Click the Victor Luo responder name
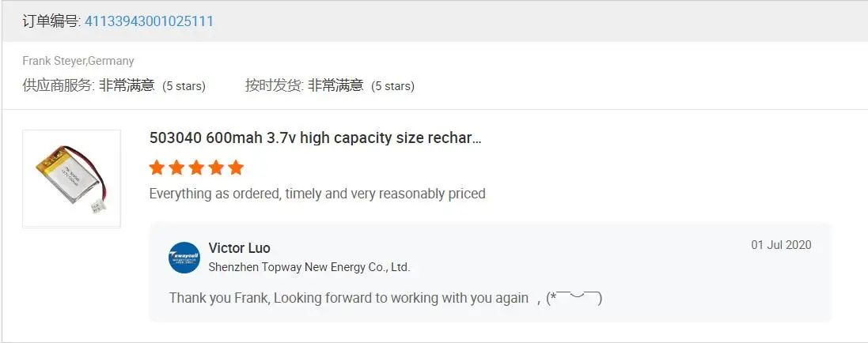This screenshot has height=343, width=868. [239, 248]
